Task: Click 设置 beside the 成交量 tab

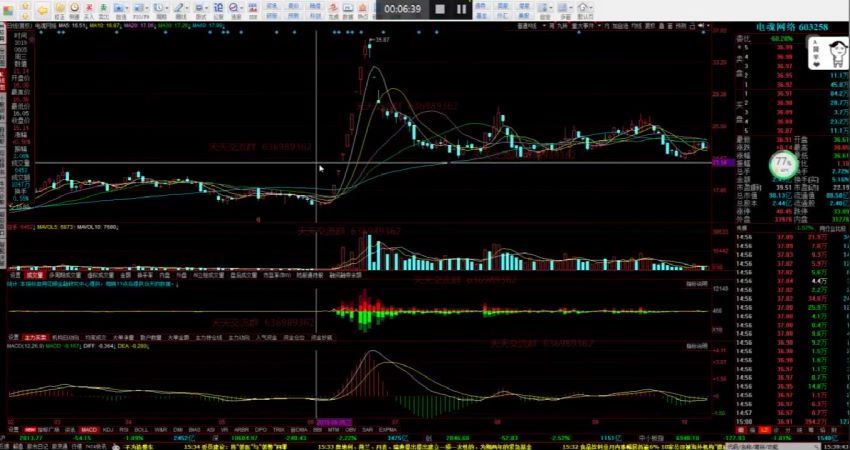Action: [14, 275]
